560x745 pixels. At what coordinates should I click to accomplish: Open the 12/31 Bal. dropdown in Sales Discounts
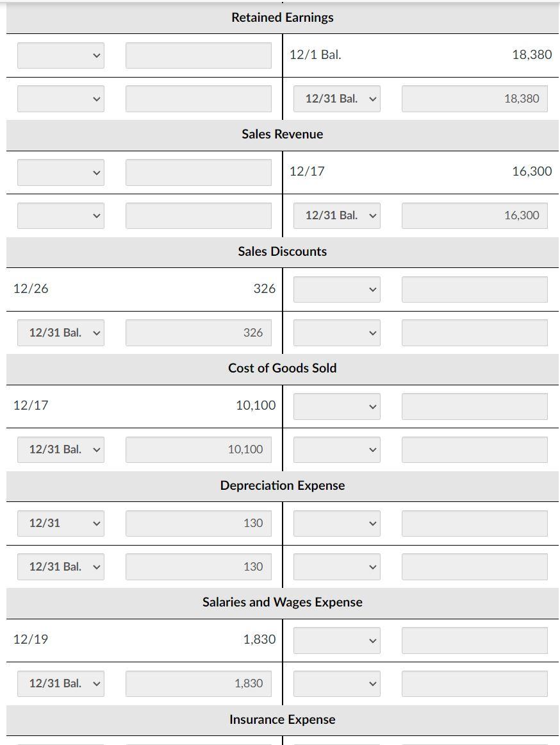60,332
